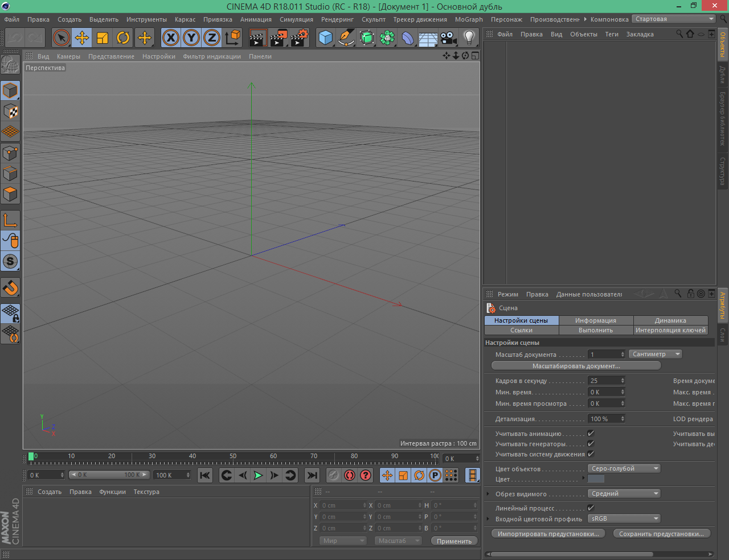
Task: Switch to Информация tab
Action: (596, 320)
